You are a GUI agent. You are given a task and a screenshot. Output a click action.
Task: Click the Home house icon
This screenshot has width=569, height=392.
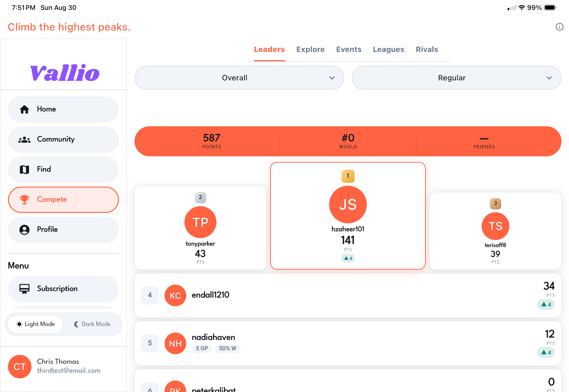pos(24,109)
